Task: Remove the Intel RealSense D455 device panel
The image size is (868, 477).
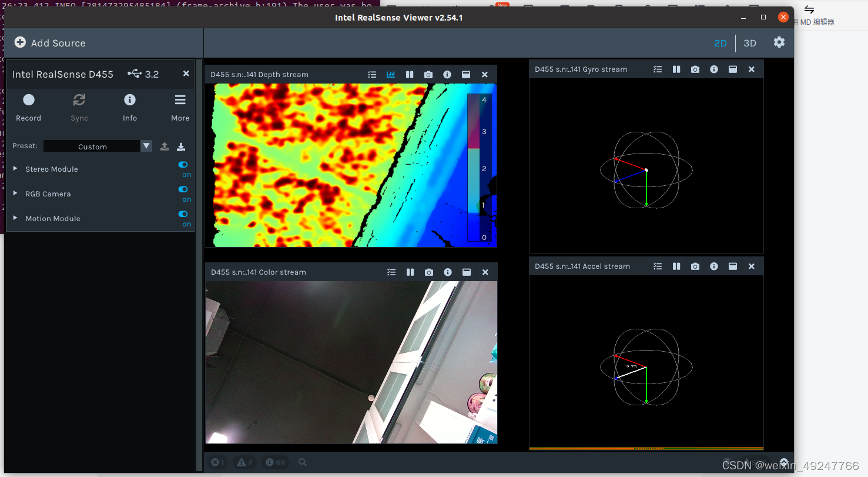Action: click(186, 74)
